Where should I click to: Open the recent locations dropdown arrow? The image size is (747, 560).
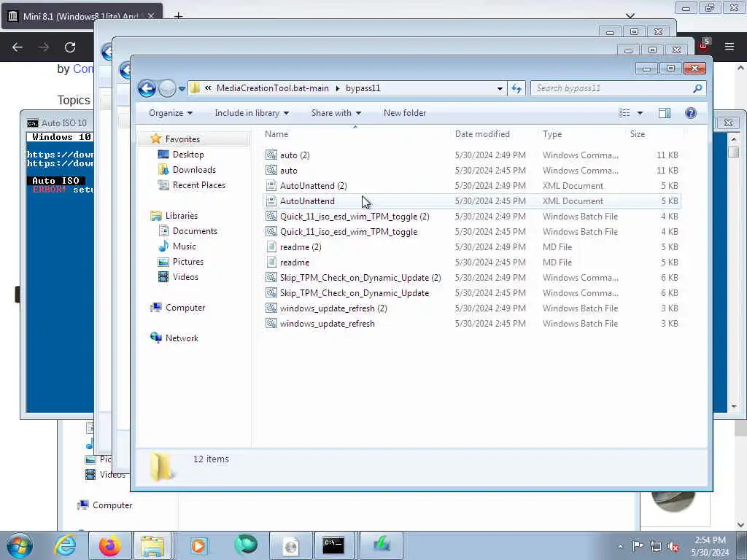182,88
